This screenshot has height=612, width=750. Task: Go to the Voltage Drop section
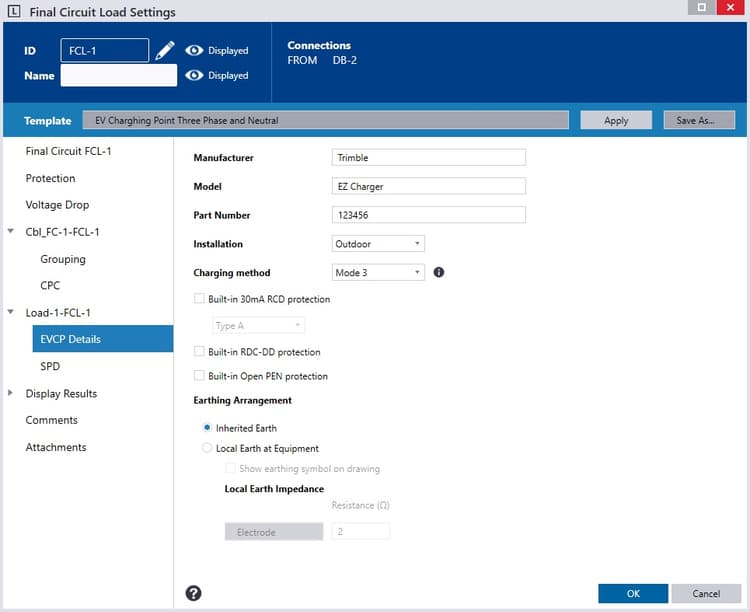pos(57,205)
